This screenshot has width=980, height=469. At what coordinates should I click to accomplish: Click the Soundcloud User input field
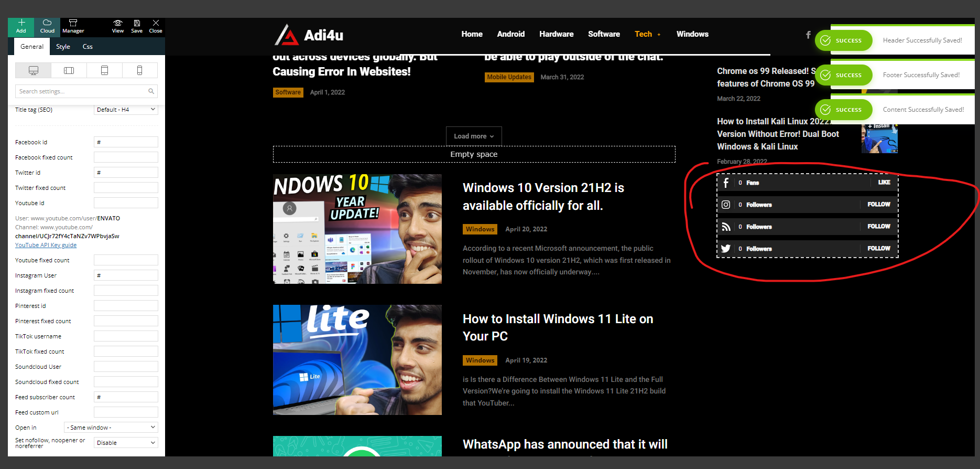[x=126, y=367]
